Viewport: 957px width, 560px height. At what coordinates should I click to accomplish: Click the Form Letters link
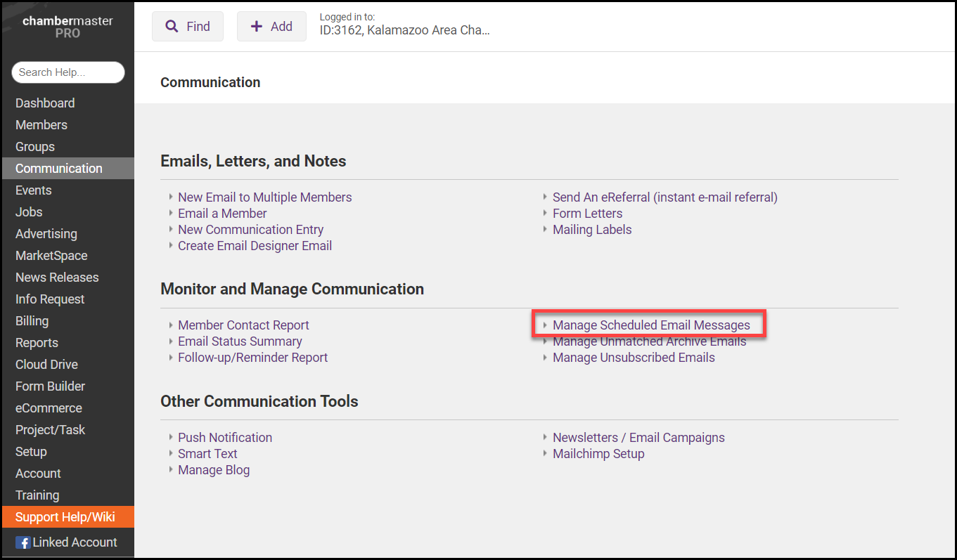click(x=587, y=214)
